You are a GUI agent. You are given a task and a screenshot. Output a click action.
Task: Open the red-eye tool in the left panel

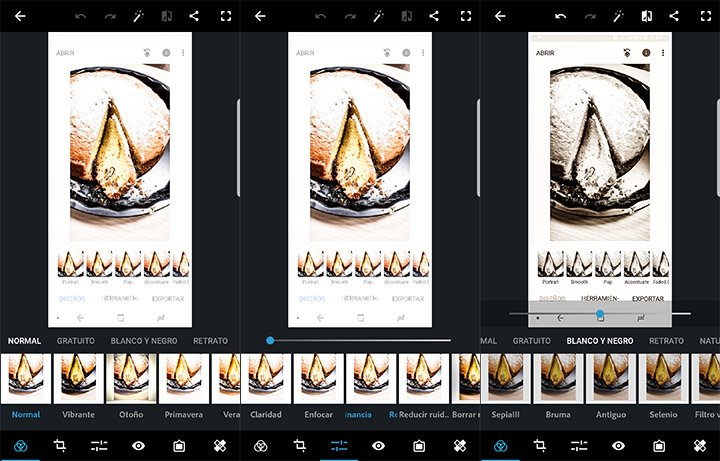point(138,445)
